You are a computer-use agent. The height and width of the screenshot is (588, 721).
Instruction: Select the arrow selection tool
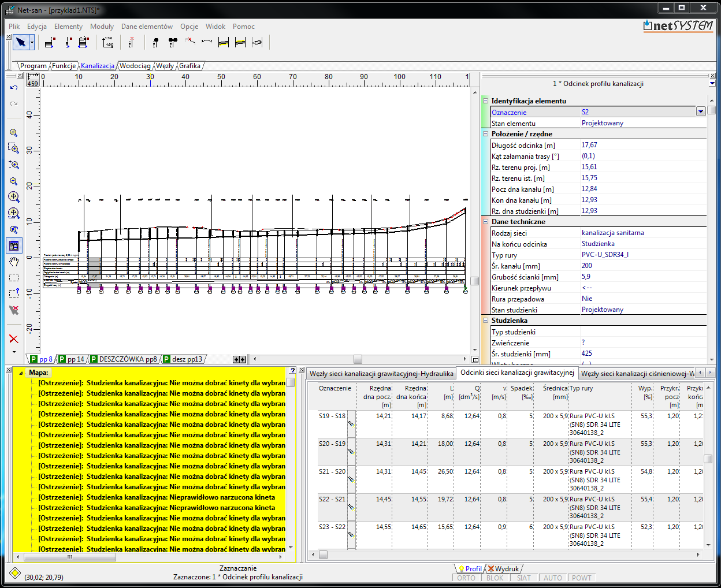point(21,42)
